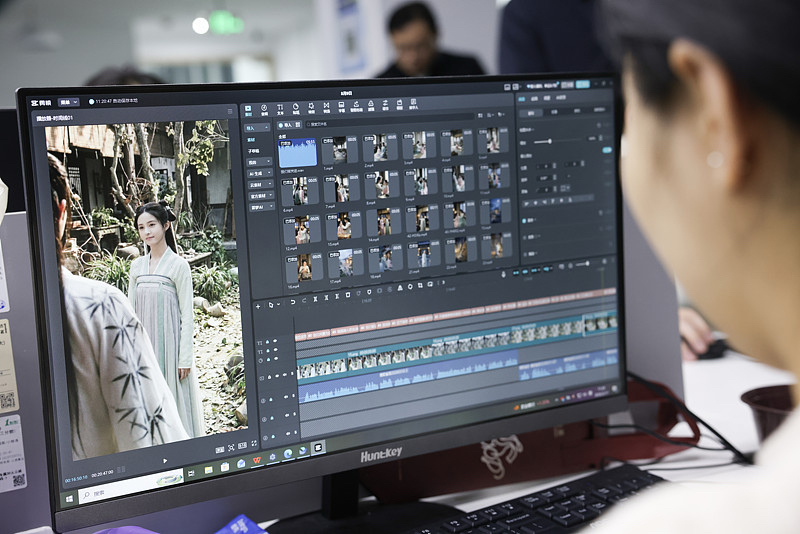The image size is (800, 534).
Task: Play the preview video
Action: click(x=165, y=461)
